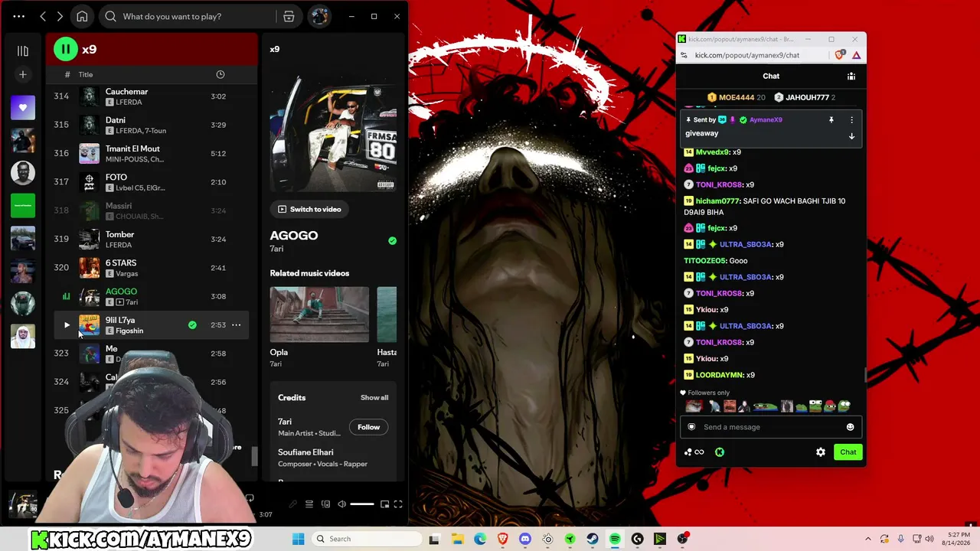Viewport: 980px width, 551px height.
Task: Open Discord from the taskbar
Action: [x=525, y=539]
